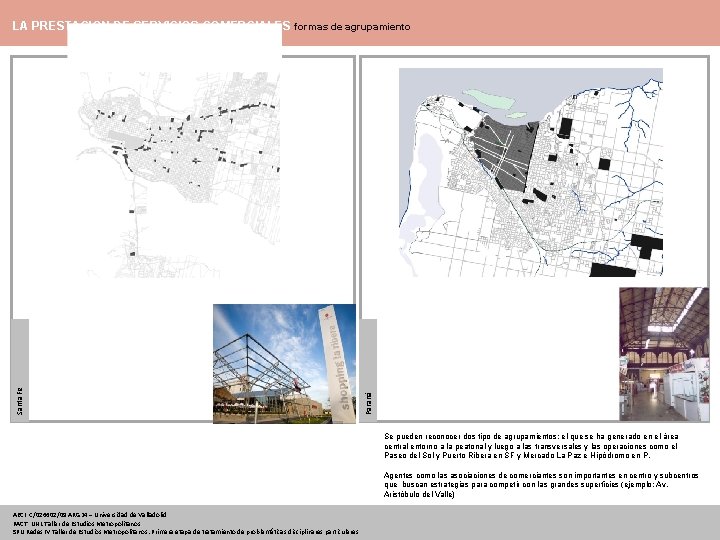Click the Santa Fe city map
Screen dimensions: 720x540
(x=178, y=174)
